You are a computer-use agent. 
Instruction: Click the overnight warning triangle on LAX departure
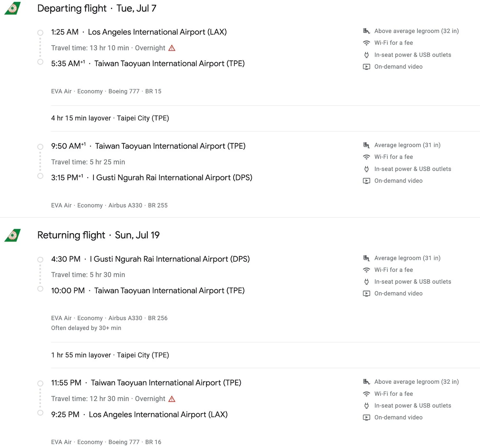pyautogui.click(x=172, y=48)
